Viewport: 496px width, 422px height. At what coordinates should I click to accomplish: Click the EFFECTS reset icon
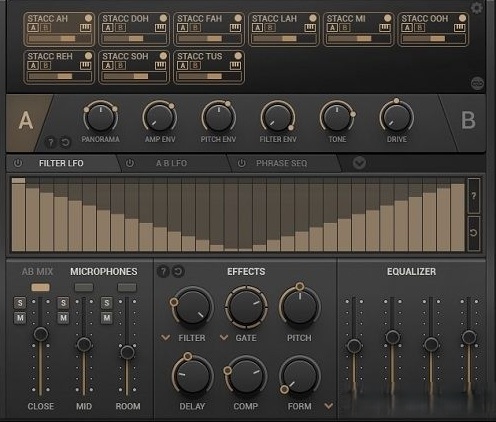[x=178, y=271]
